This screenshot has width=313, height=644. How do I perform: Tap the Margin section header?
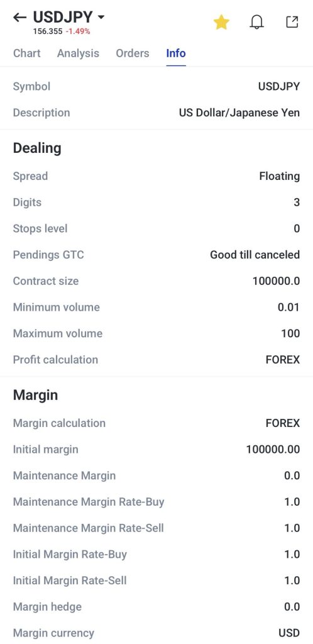[35, 395]
